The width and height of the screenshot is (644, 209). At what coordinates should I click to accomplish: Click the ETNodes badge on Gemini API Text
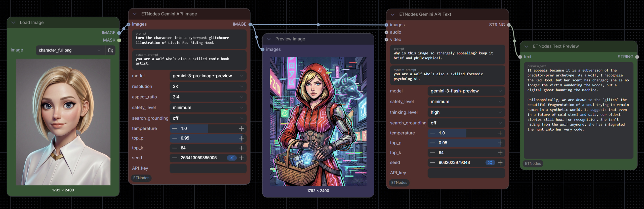tap(399, 183)
